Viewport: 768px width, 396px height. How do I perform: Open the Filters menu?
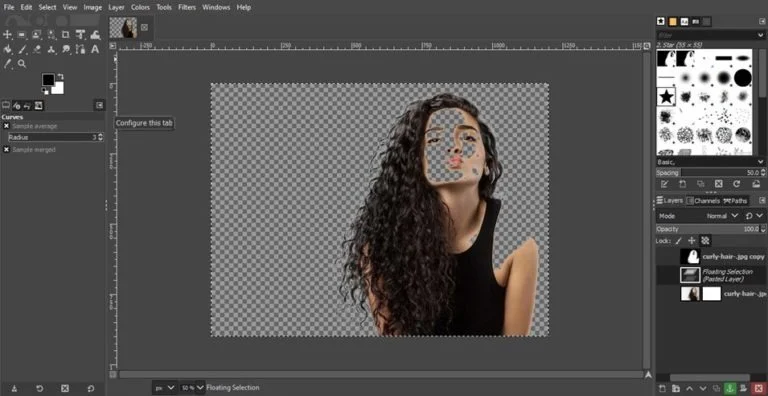187,7
